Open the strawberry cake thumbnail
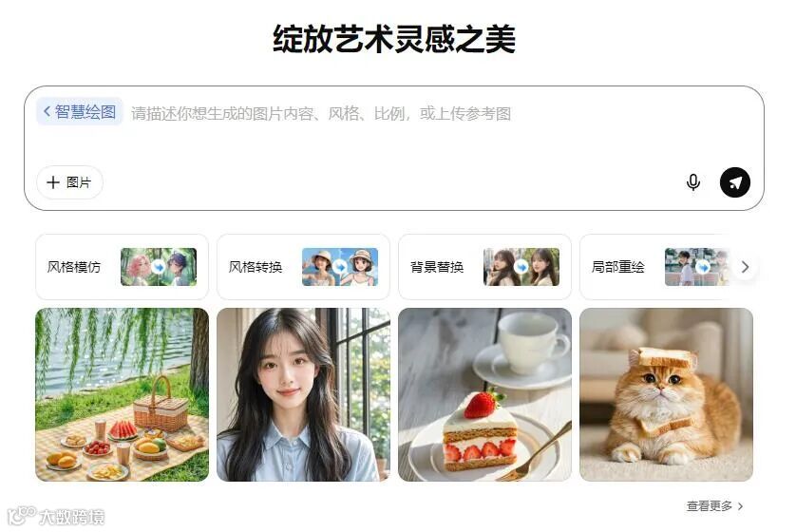The width and height of the screenshot is (796, 532). [484, 394]
